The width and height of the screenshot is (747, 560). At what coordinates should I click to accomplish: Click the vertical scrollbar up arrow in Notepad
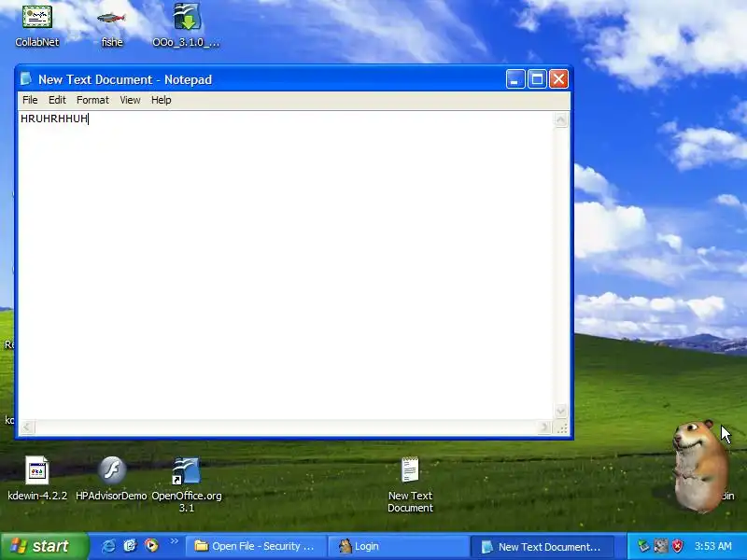click(x=561, y=119)
